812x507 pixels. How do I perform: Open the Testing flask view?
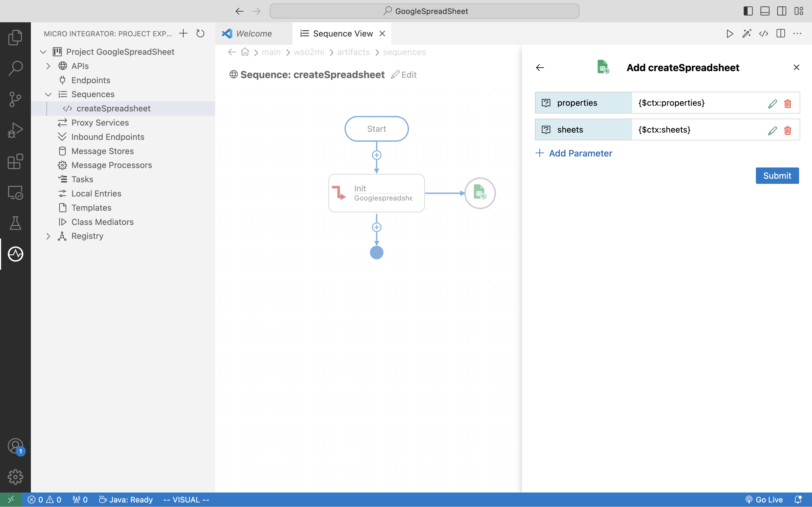pyautogui.click(x=15, y=223)
